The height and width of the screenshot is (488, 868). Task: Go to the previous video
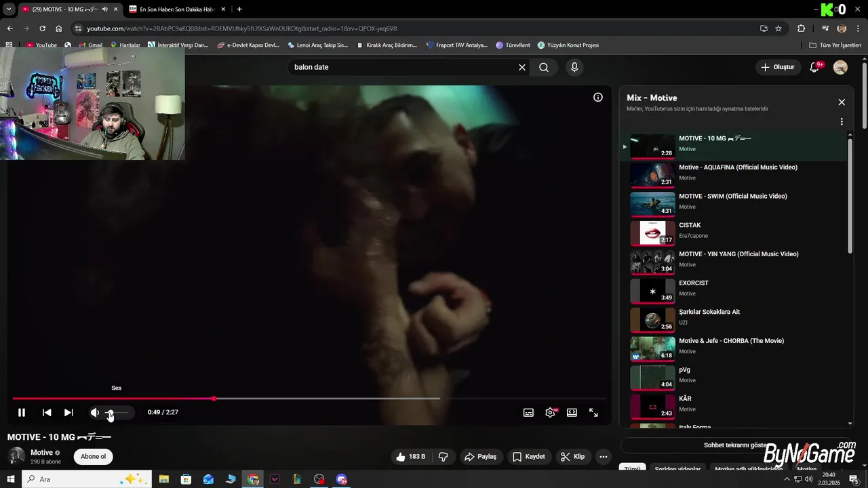(47, 412)
